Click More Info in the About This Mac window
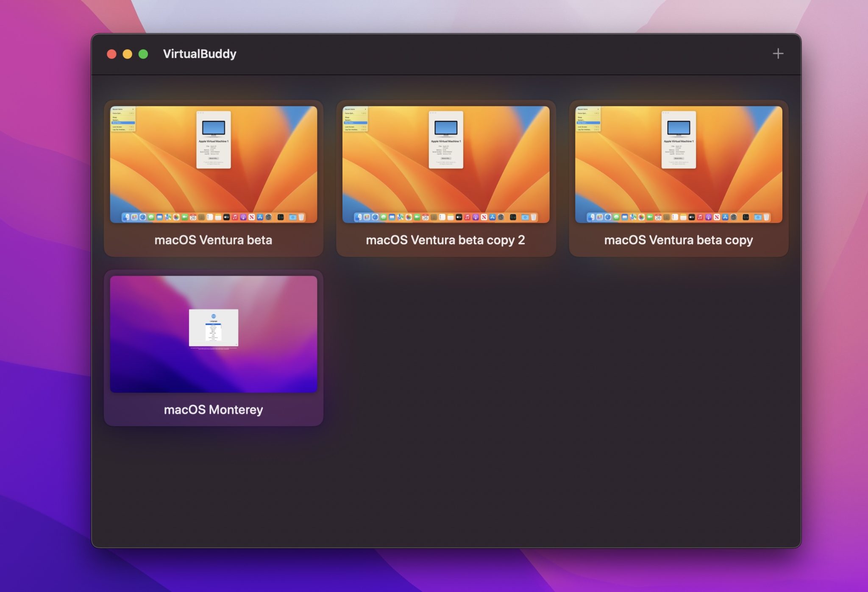This screenshot has width=868, height=592. 214,158
